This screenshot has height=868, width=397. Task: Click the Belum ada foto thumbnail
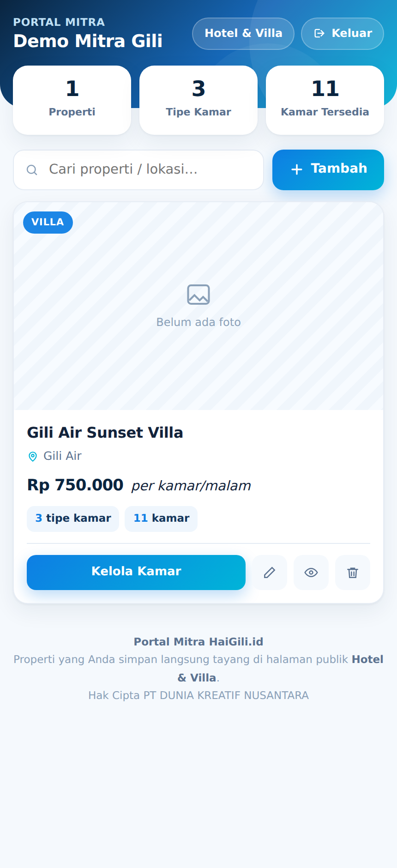coord(198,306)
